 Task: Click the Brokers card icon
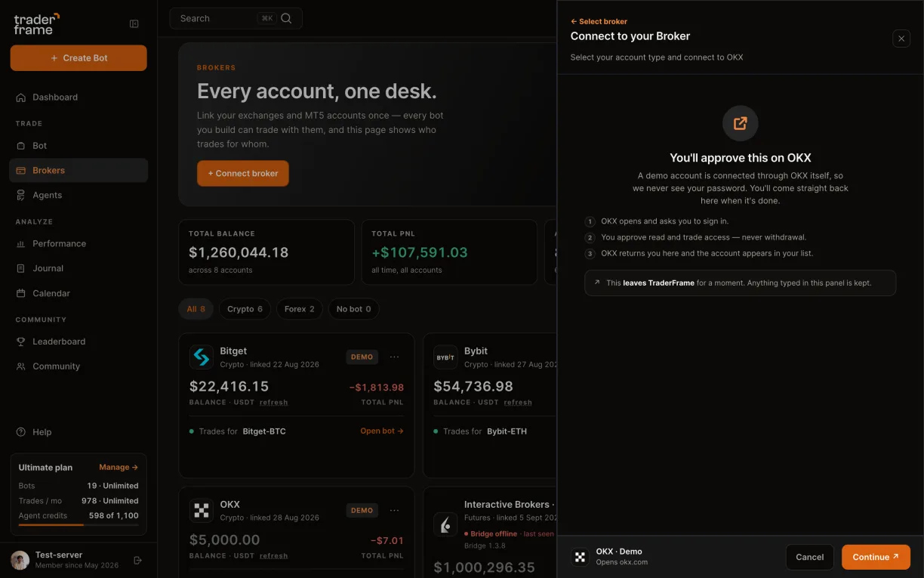[x=21, y=171]
